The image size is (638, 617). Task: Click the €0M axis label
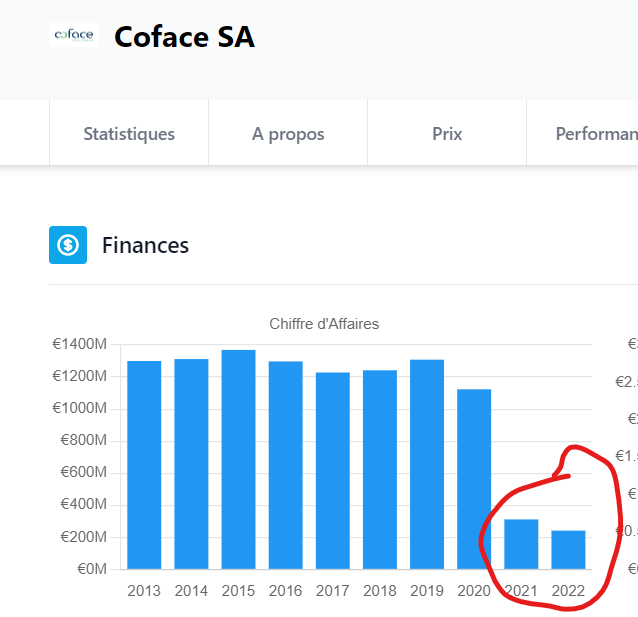coord(92,569)
